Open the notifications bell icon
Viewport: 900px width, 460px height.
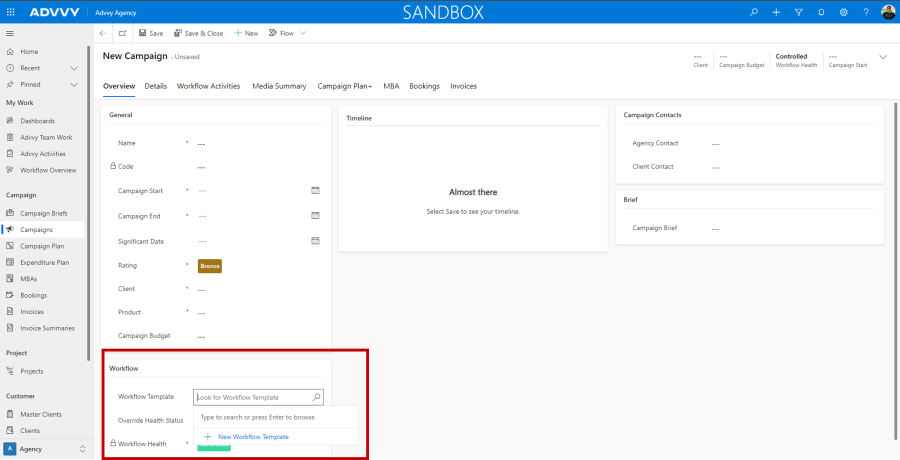point(821,12)
